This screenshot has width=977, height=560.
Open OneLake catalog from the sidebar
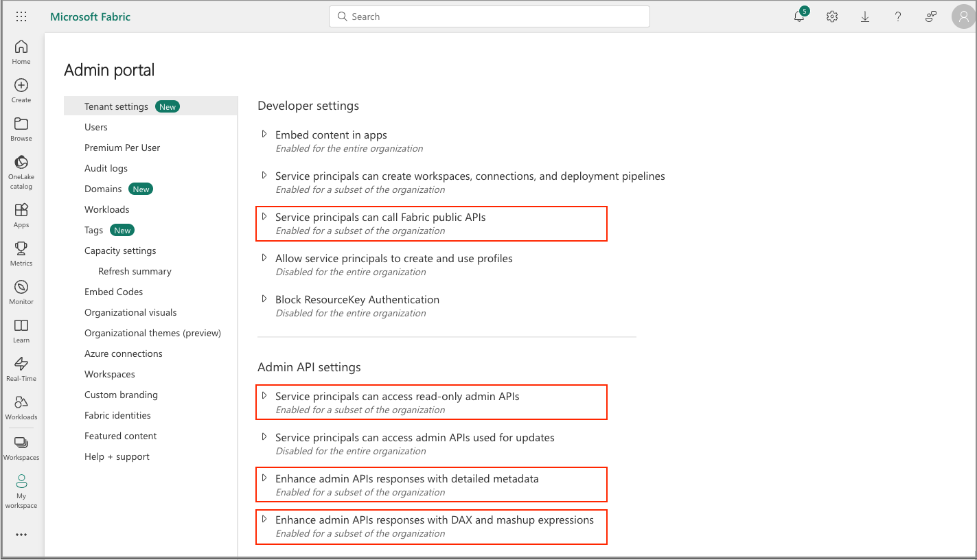coord(21,170)
